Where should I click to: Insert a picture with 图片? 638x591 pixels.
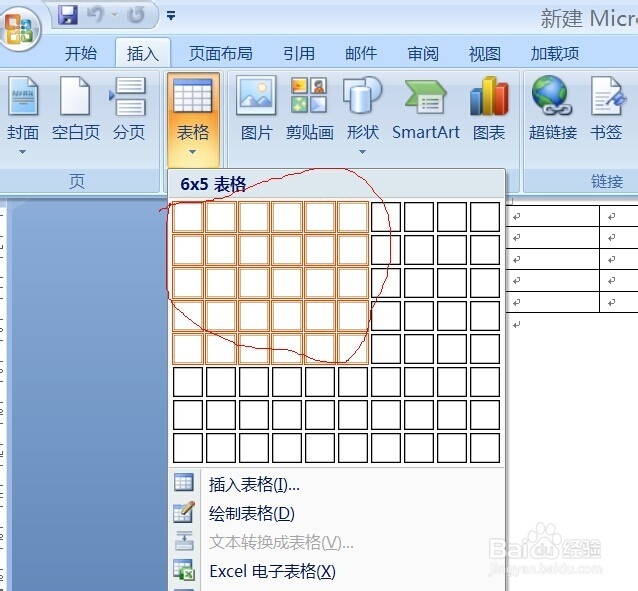point(256,109)
